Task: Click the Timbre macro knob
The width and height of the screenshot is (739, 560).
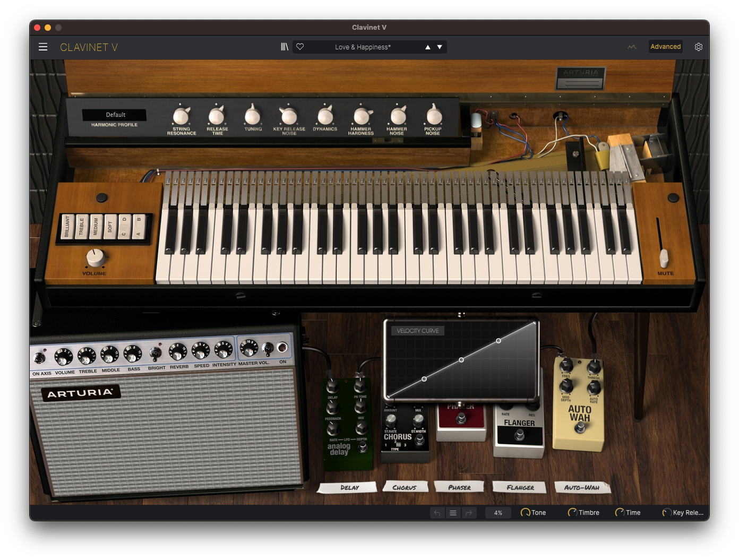Action: point(572,513)
